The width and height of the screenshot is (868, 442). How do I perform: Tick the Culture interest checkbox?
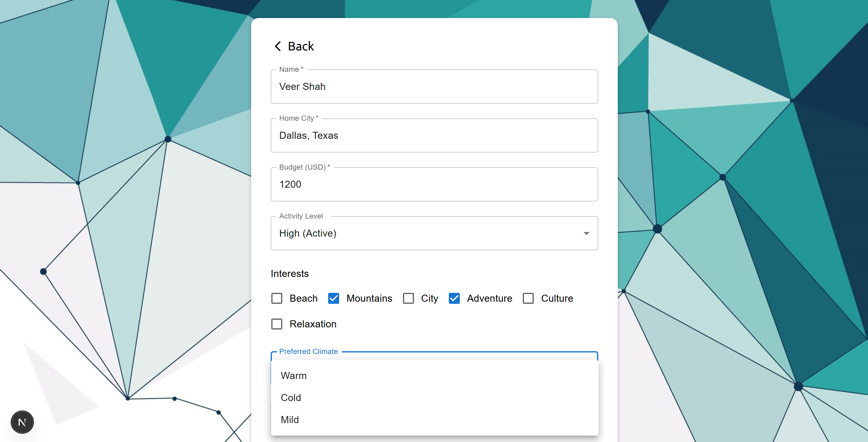(x=528, y=298)
